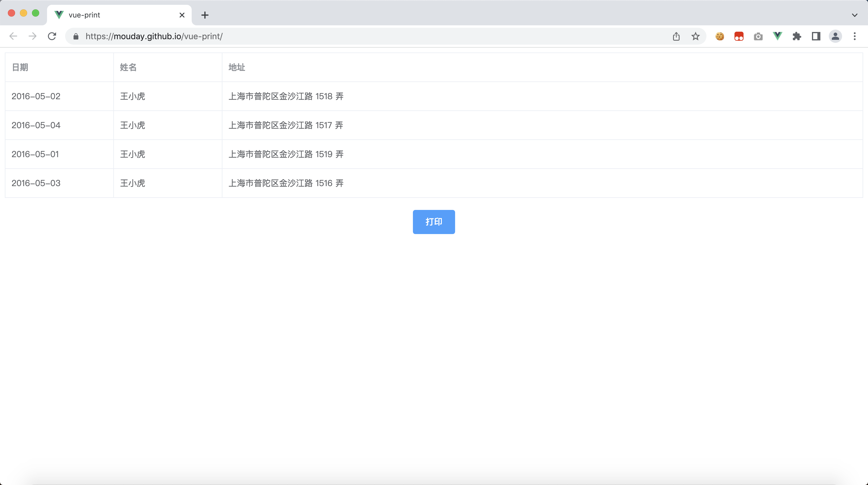Toggle the browser side panel

coord(816,36)
